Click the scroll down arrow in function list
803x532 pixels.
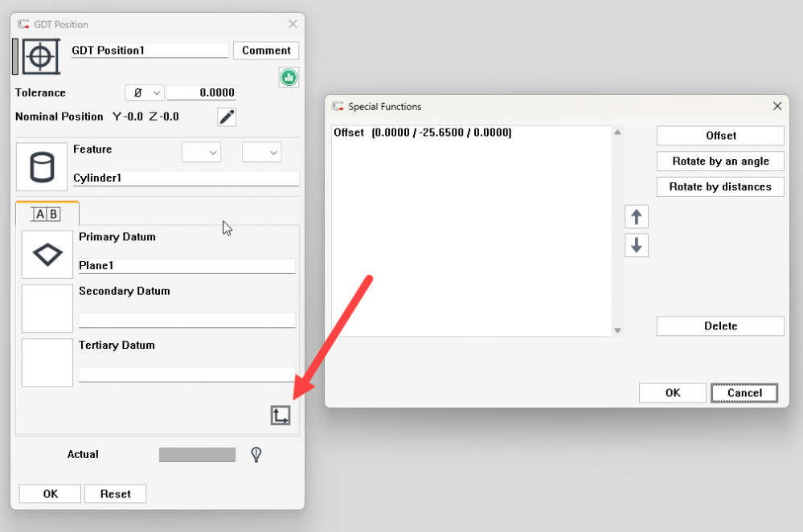tap(617, 330)
